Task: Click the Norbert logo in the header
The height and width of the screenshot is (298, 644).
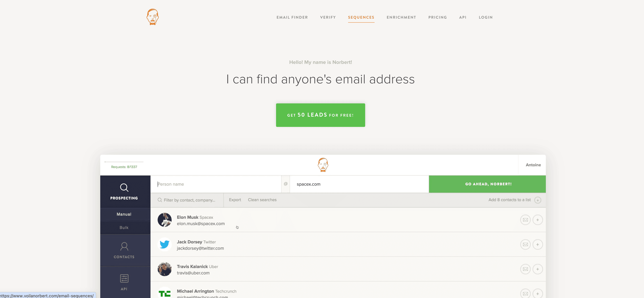Action: 152,17
